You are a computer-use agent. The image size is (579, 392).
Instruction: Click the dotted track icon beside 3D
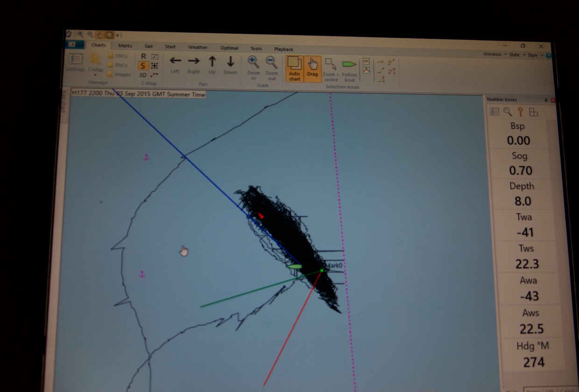pyautogui.click(x=155, y=75)
